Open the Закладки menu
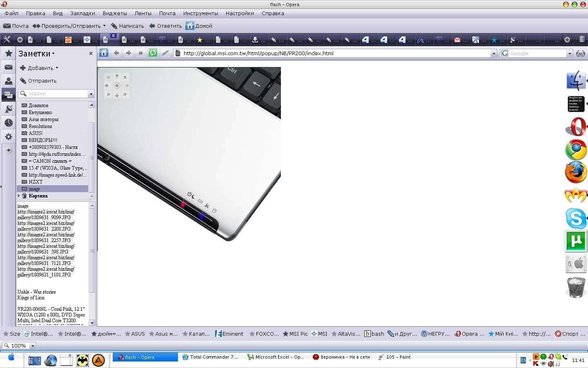Viewport: 588px width, 368px height. click(x=82, y=13)
